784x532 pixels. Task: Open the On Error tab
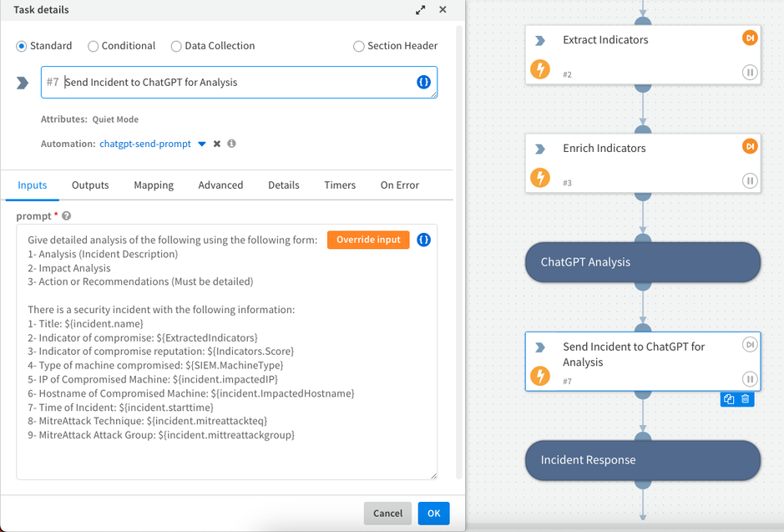click(399, 185)
